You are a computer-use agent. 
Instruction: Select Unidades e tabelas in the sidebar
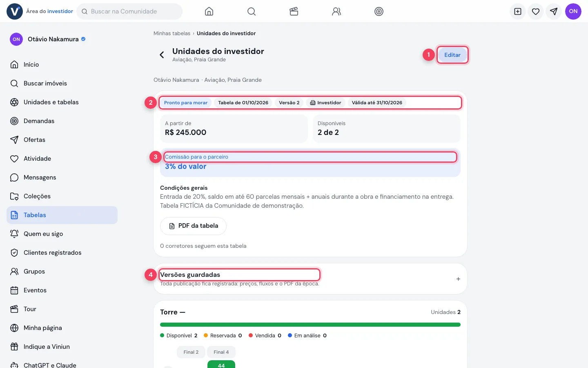62,102
